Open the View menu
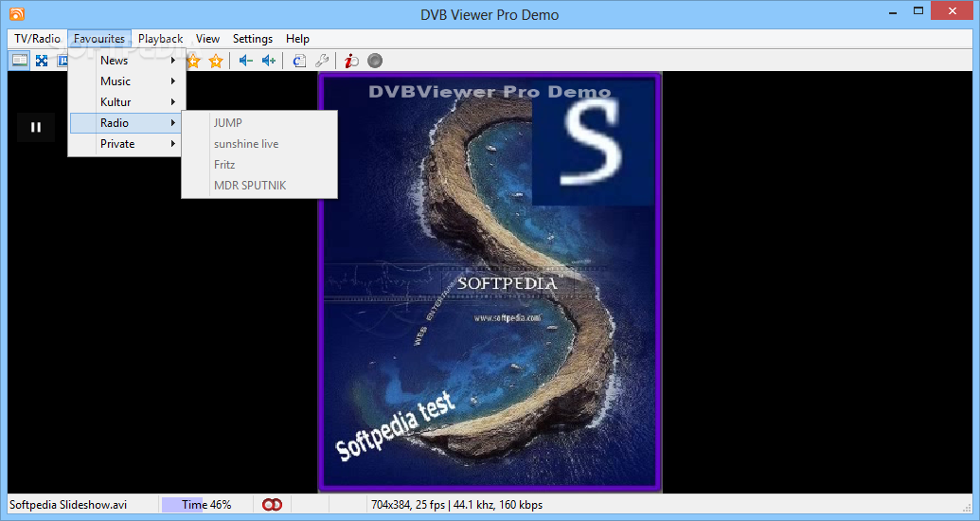Image resolution: width=980 pixels, height=521 pixels. tap(208, 39)
